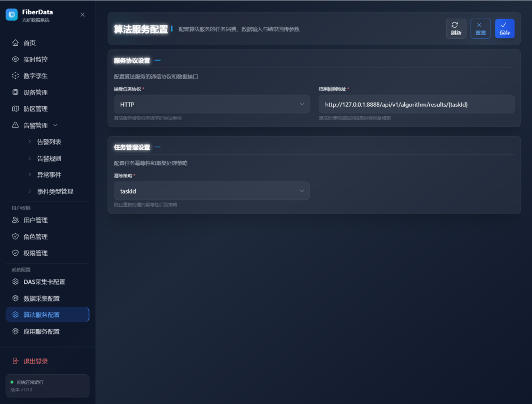Open the 接受任务协议 HTTP dropdown
532x404 pixels.
pyautogui.click(x=212, y=104)
